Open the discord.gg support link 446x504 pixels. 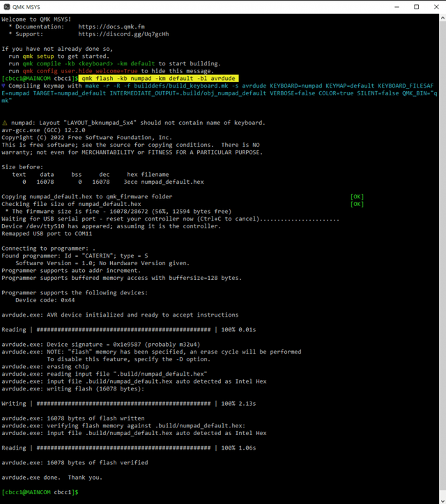(123, 33)
